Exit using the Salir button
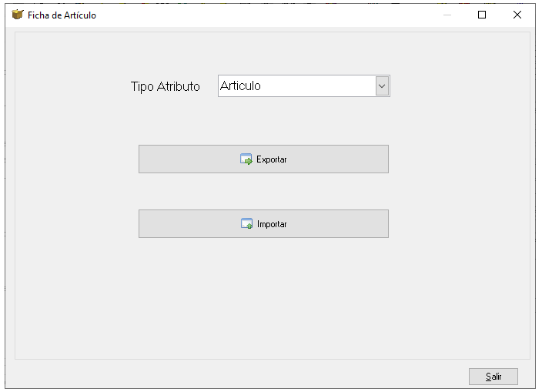The height and width of the screenshot is (392, 542). (x=493, y=377)
